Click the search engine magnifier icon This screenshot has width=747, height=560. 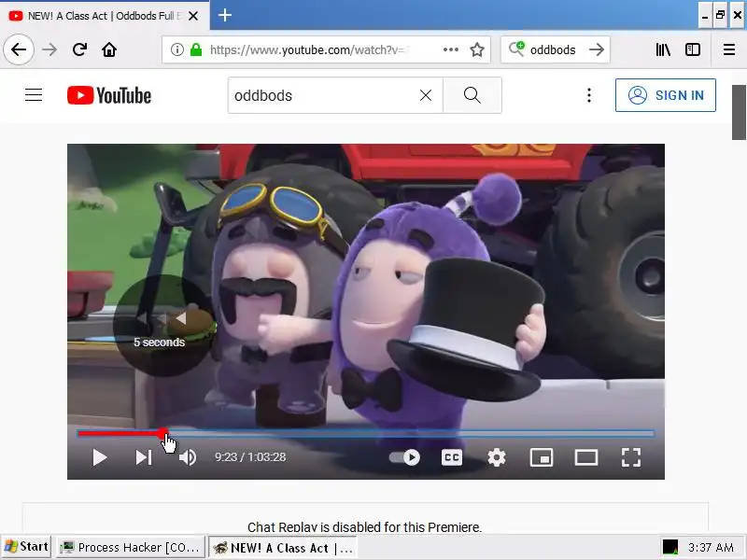click(516, 49)
